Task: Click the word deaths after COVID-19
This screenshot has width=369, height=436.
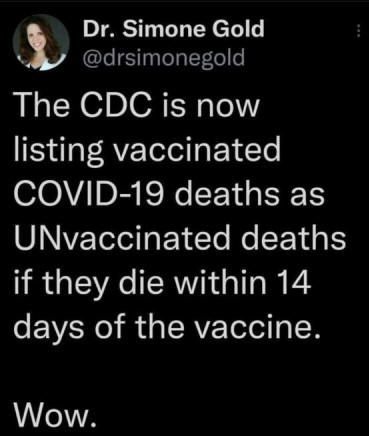Action: (x=228, y=194)
